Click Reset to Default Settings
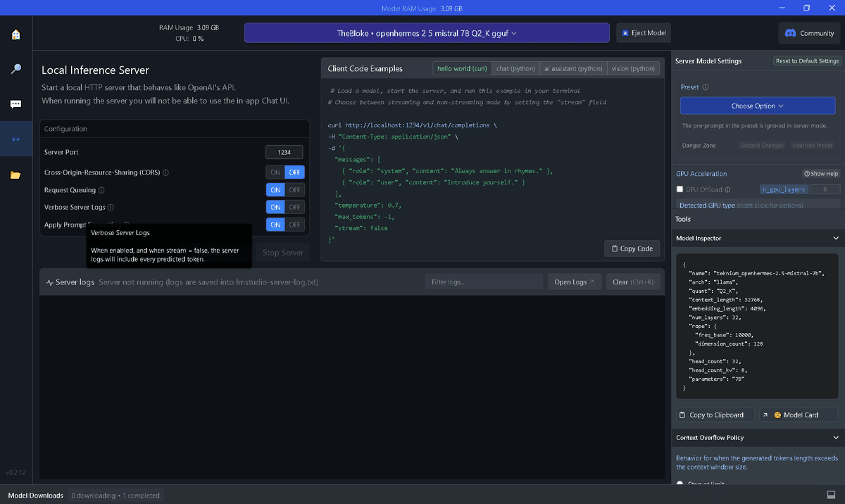This screenshot has width=845, height=504. 807,61
